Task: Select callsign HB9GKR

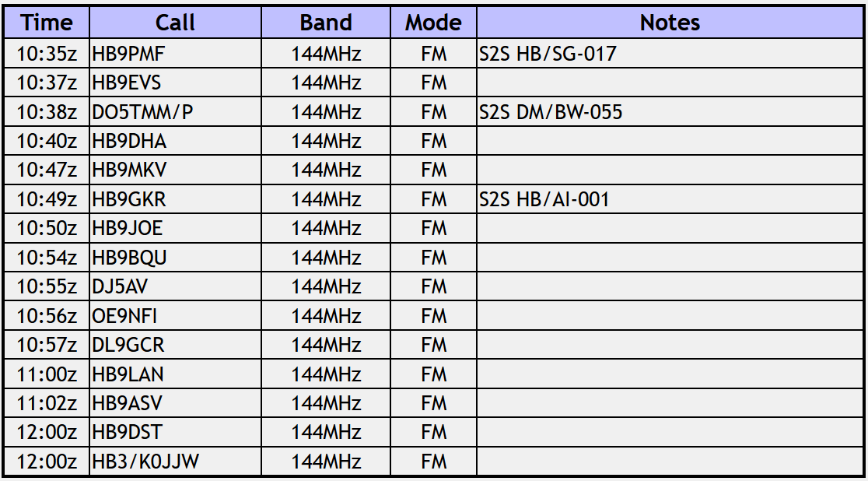Action: [x=129, y=199]
